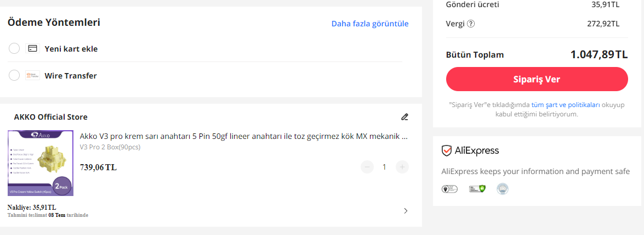The width and height of the screenshot is (644, 235).
Task: Click the Daha fazla görüntüle link
Action: click(370, 24)
